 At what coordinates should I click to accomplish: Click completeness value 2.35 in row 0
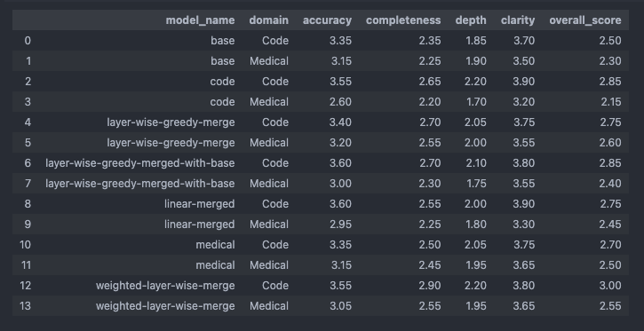point(430,41)
